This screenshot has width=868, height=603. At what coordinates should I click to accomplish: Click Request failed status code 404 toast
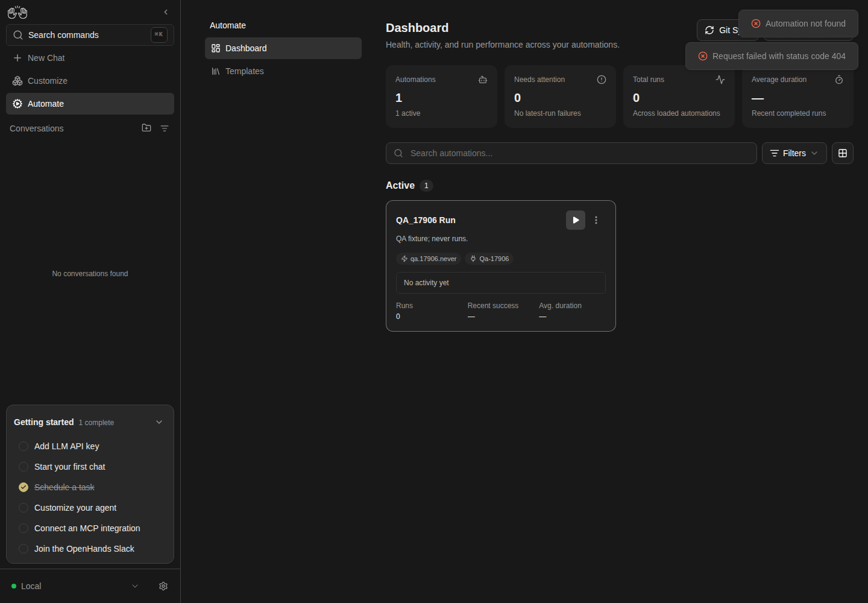click(772, 56)
